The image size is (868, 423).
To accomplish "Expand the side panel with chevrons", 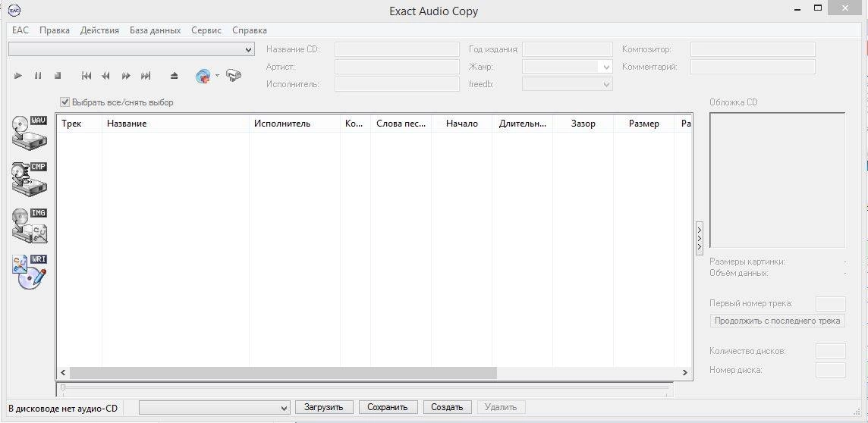I will (699, 238).
